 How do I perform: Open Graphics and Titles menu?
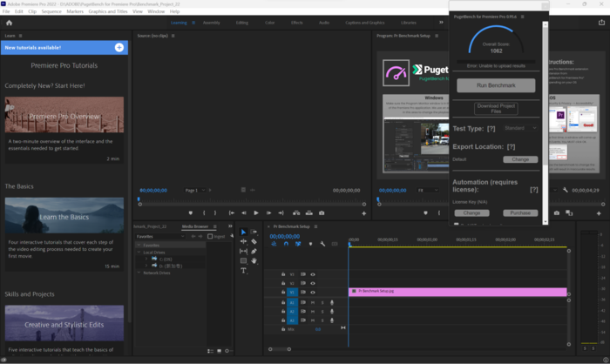(108, 11)
